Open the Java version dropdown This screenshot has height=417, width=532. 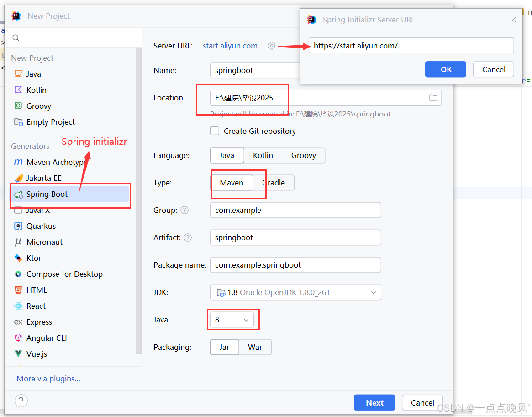click(232, 320)
